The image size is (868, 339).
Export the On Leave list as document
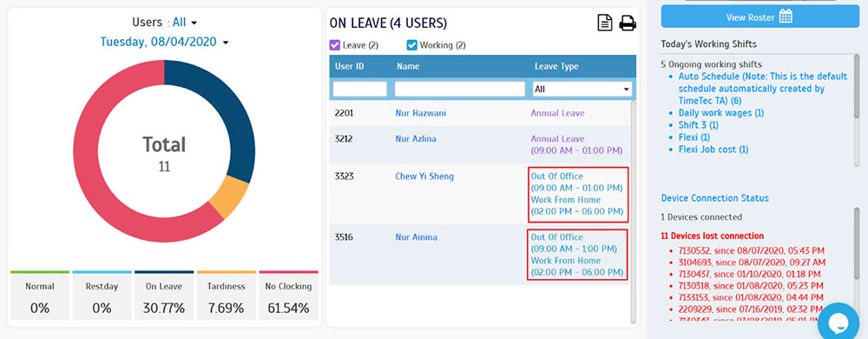click(605, 23)
